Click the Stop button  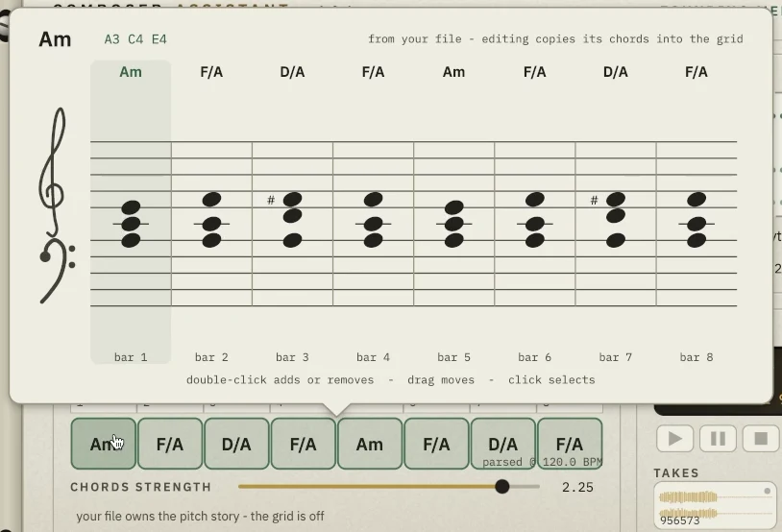(761, 439)
